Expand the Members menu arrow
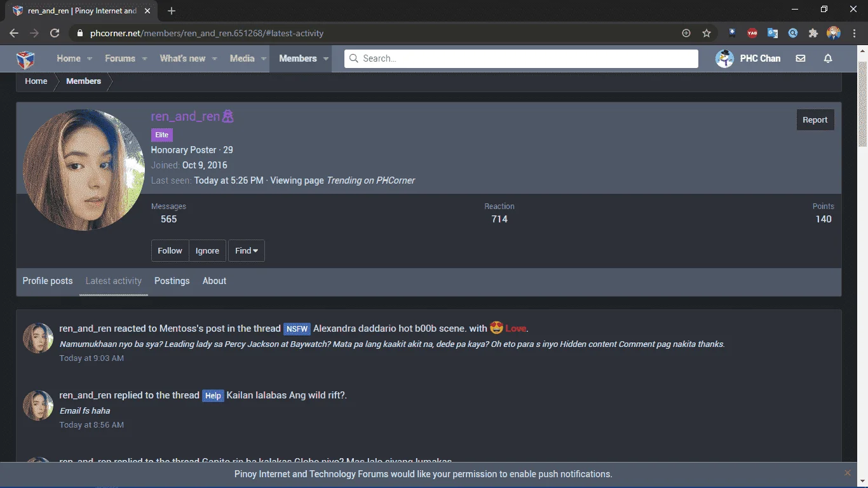The height and width of the screenshot is (488, 868). [326, 58]
